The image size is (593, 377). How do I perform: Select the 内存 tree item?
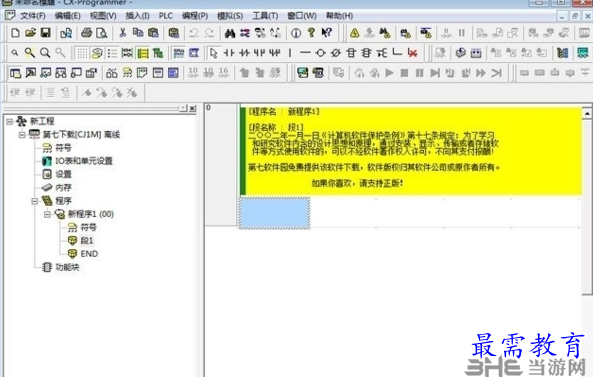63,188
